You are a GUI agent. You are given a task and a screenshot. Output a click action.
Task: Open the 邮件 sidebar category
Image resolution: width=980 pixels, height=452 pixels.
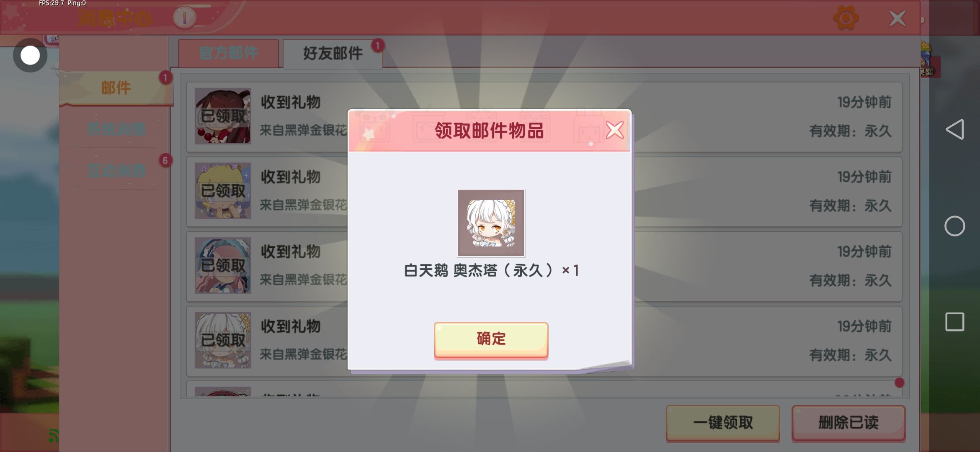point(116,88)
